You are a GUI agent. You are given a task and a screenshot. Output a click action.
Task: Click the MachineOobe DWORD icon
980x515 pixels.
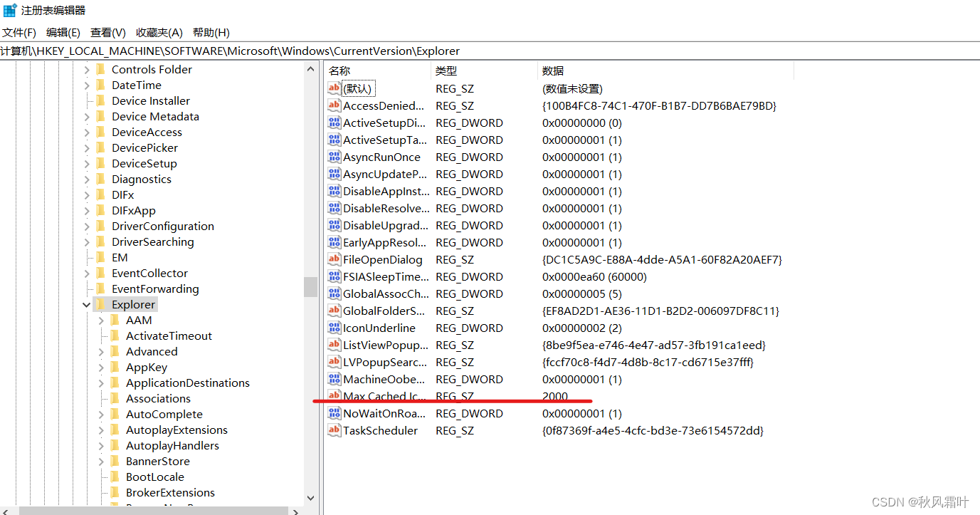tap(334, 379)
